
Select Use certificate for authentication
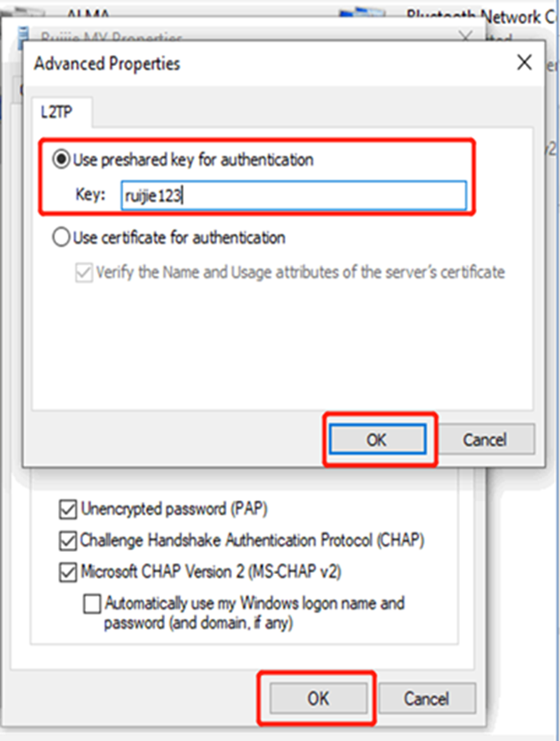pos(62,238)
